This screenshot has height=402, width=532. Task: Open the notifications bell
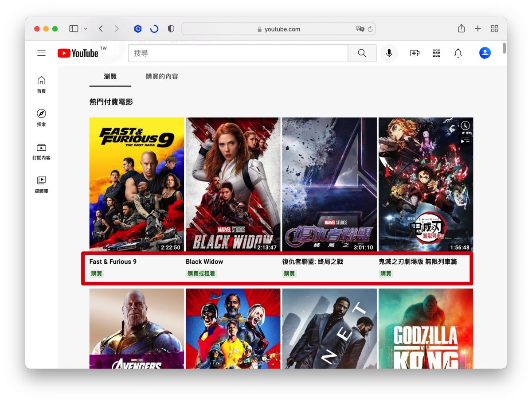[x=458, y=53]
